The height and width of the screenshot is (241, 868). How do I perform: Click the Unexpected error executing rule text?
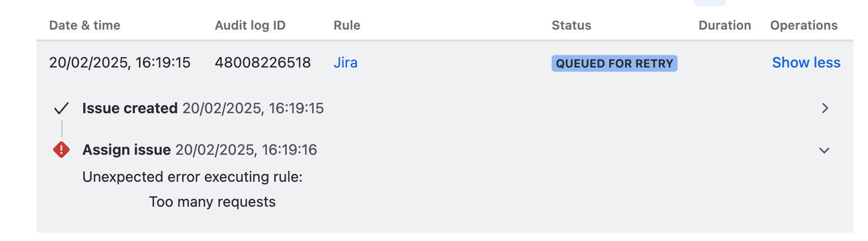pos(193,177)
